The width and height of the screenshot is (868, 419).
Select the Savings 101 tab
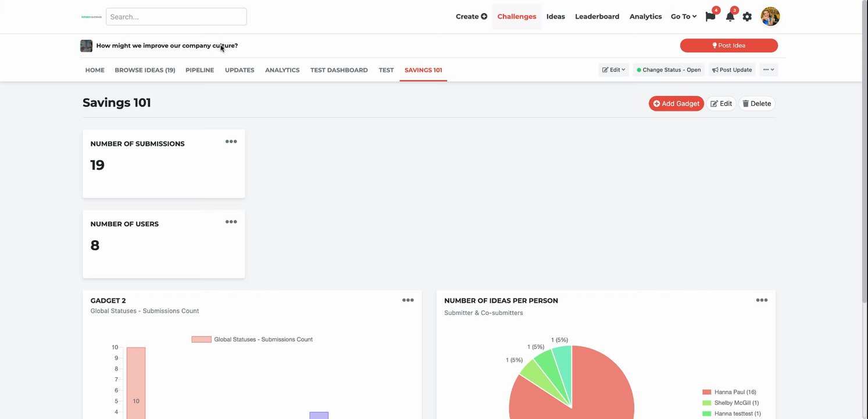click(x=423, y=70)
